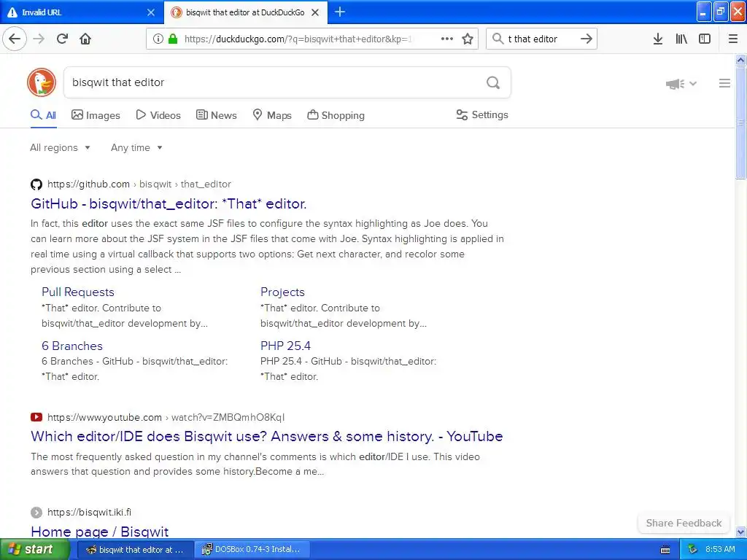The width and height of the screenshot is (747, 560).
Task: Close the Invalid URL tab
Action: pos(150,12)
